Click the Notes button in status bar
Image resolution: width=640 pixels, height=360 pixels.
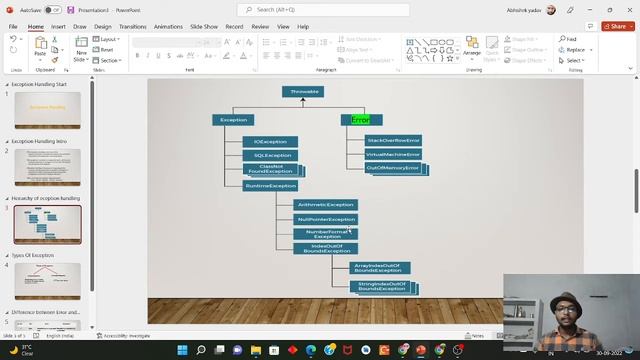[474, 336]
